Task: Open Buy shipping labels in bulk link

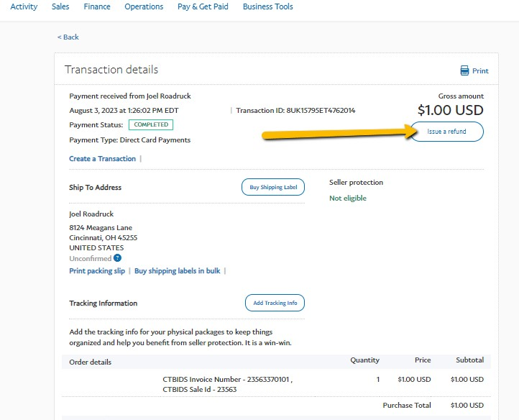Action: click(177, 271)
